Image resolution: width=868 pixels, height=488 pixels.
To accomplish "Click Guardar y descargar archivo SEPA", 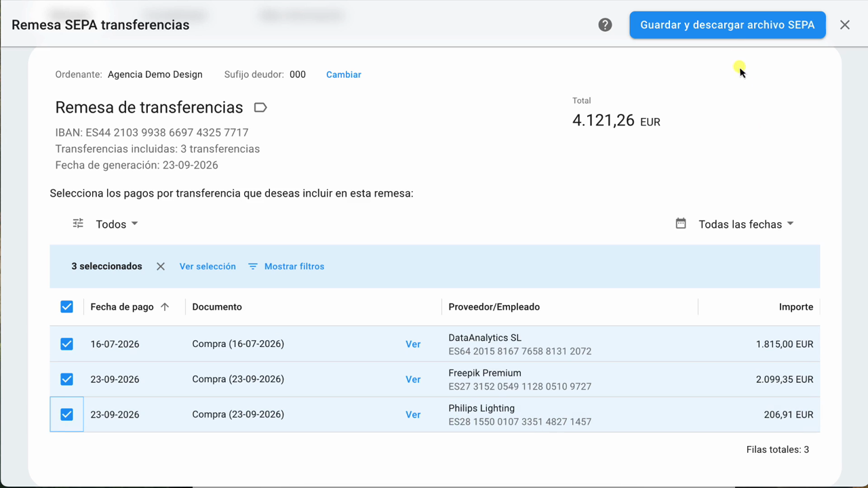I will (x=728, y=25).
